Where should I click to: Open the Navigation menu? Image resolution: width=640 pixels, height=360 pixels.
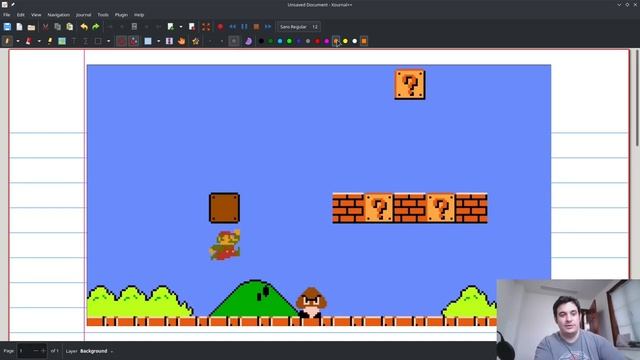tap(58, 15)
